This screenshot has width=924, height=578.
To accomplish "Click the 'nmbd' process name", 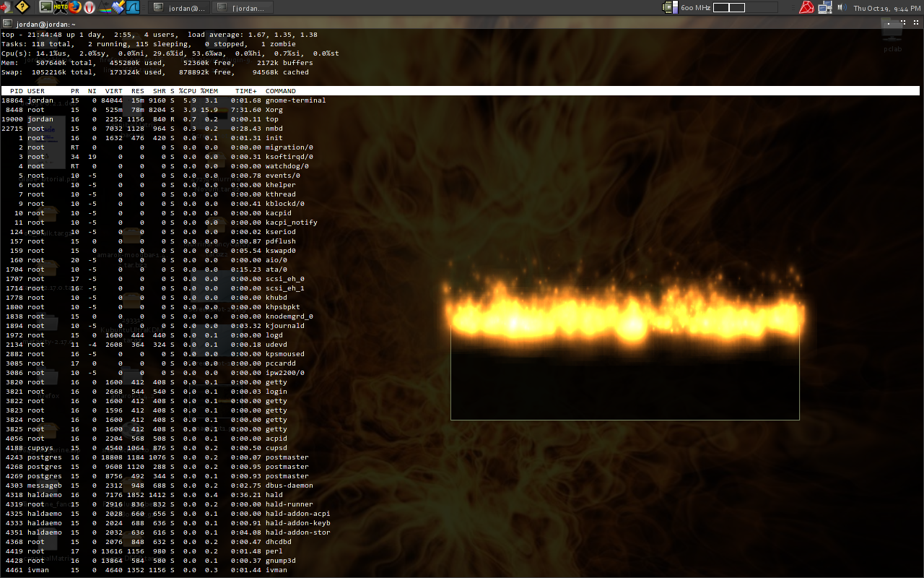I will [274, 129].
